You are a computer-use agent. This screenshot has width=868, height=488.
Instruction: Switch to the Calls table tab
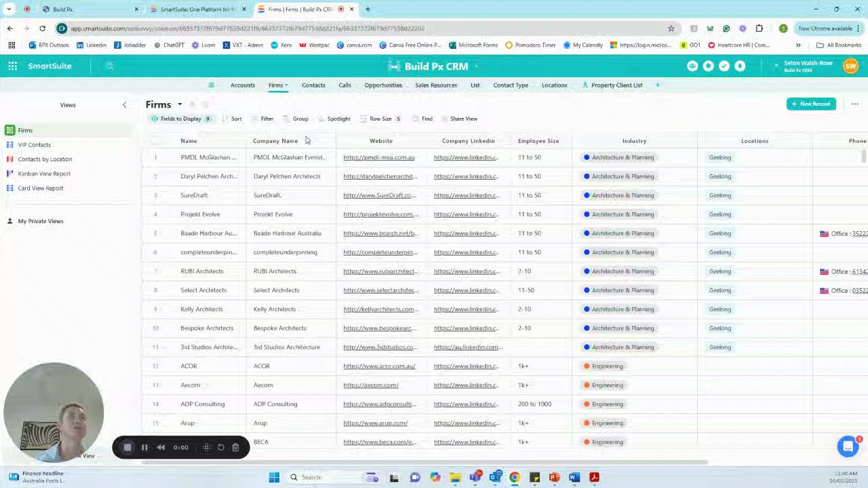click(344, 85)
